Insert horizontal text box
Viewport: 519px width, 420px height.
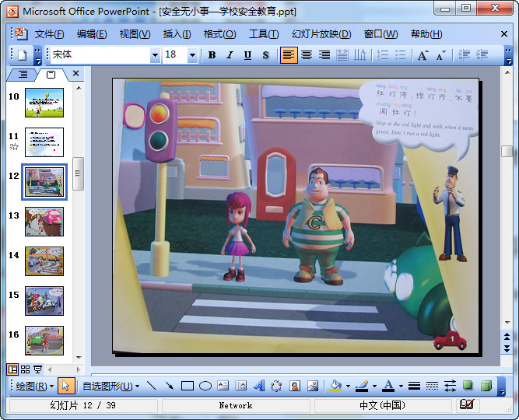point(223,386)
